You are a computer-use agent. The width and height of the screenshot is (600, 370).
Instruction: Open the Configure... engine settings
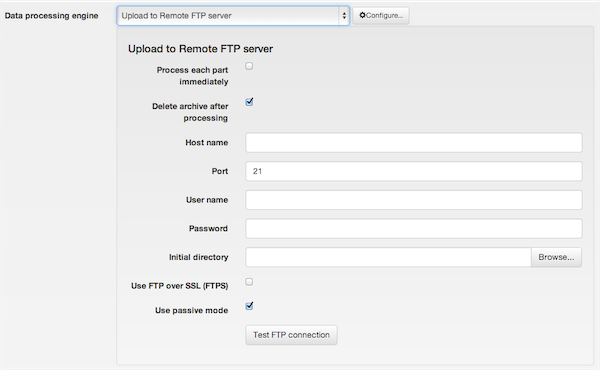pyautogui.click(x=381, y=16)
